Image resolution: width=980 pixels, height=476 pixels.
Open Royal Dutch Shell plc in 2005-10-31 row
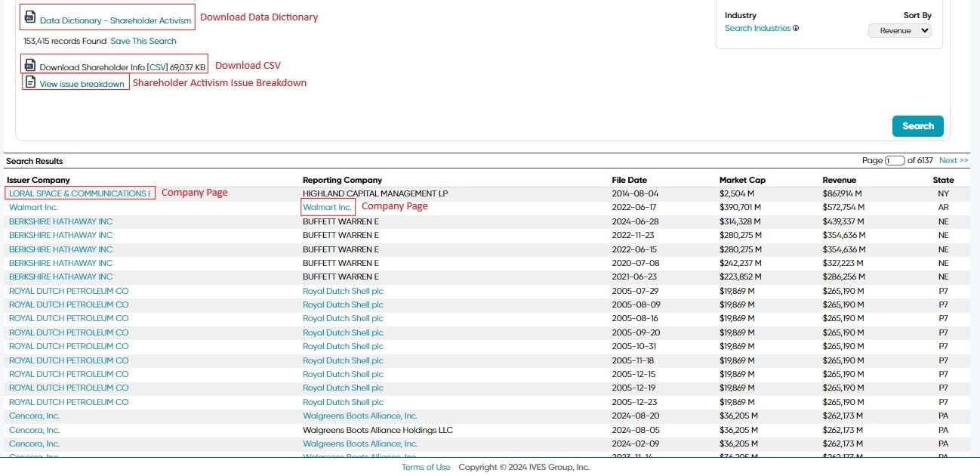pos(343,346)
